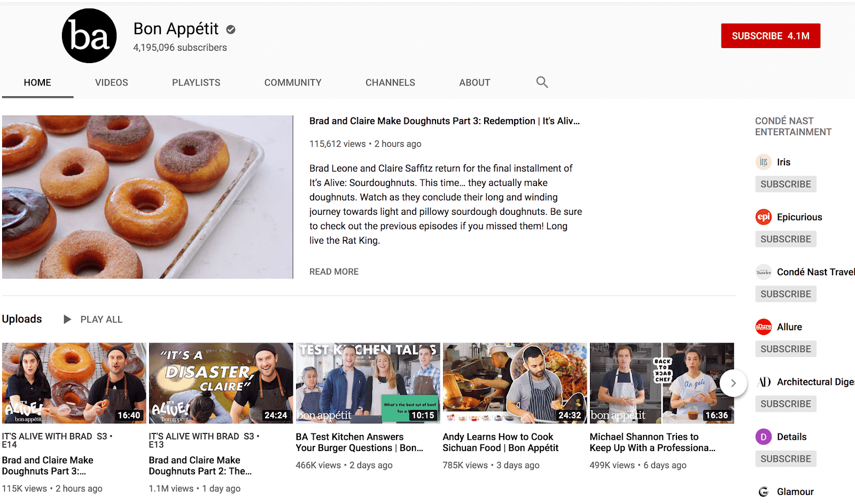Open the Allure channel name link

pos(789,327)
